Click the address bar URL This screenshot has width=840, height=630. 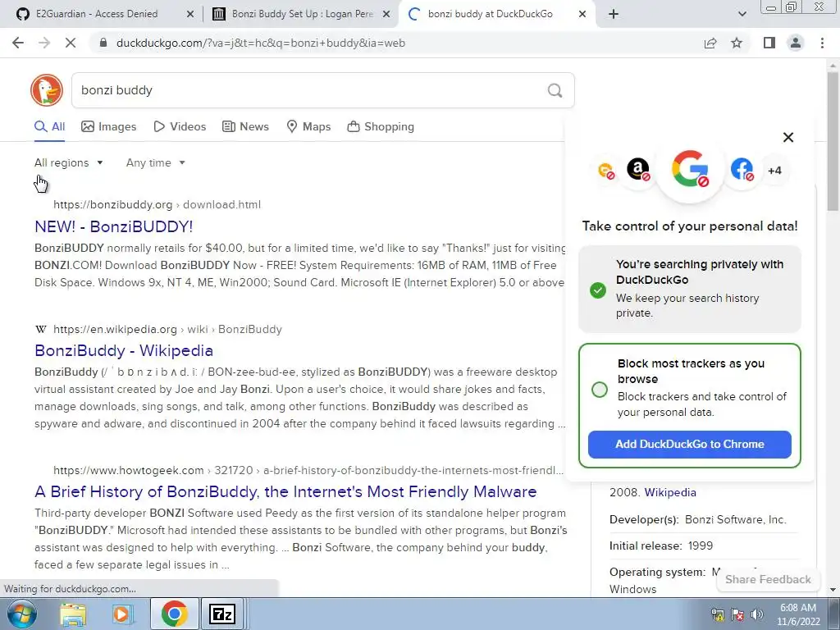260,43
